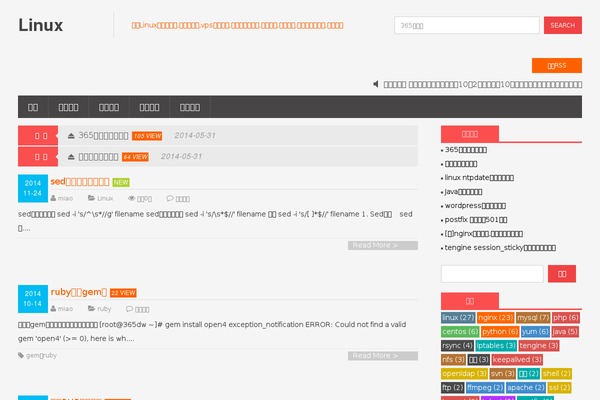Open the sed article title
Image resolution: width=600 pixels, height=400 pixels.
pos(80,181)
